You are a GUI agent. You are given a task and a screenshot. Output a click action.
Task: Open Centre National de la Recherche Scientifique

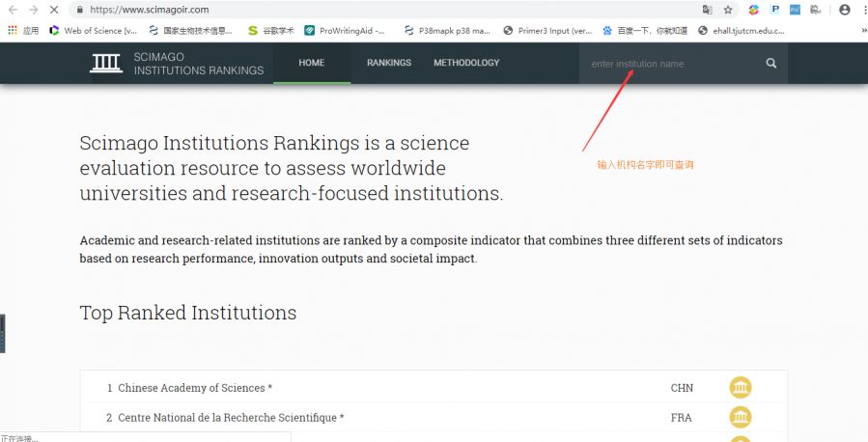pyautogui.click(x=231, y=418)
